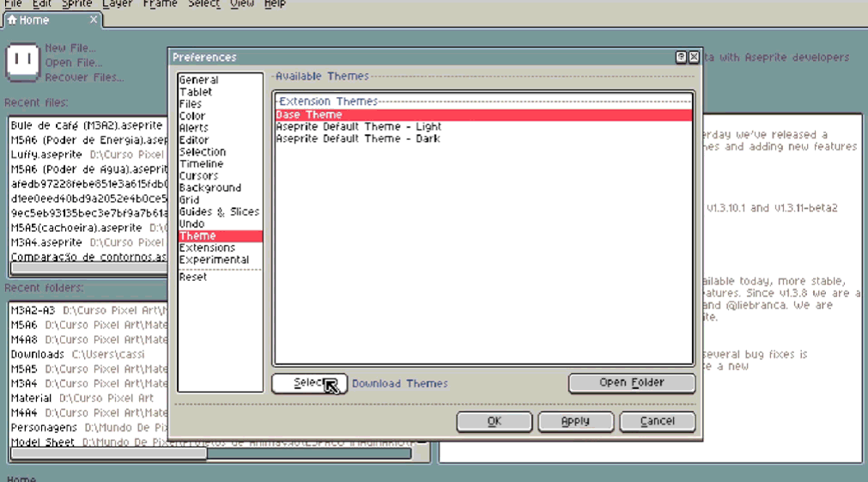This screenshot has height=482, width=868.
Task: Open recent file M5A6 (Poder de Energia)
Action: coord(88,140)
